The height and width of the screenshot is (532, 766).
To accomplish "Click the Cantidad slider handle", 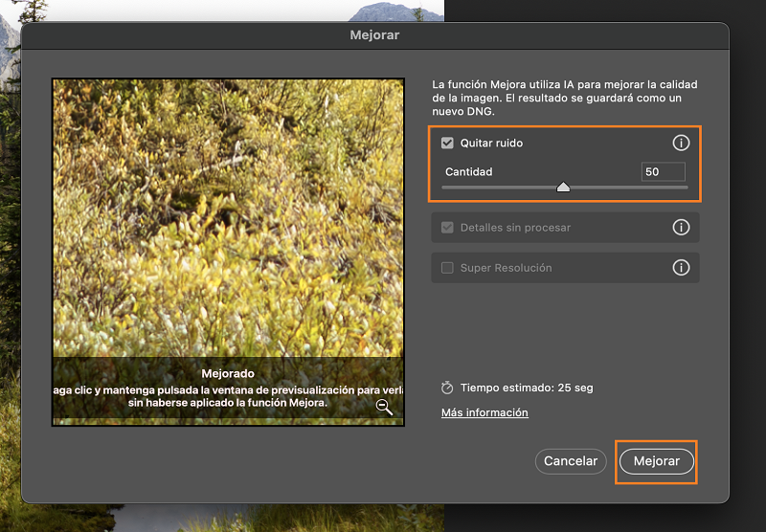I will coord(563,187).
